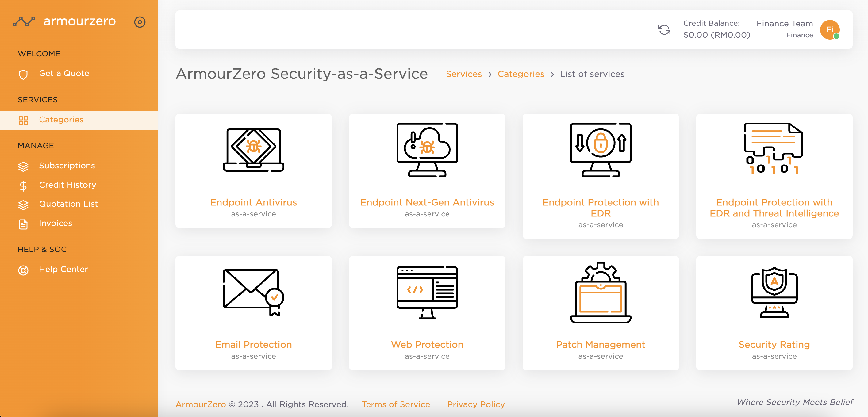This screenshot has width=868, height=417.
Task: Open Privacy Policy
Action: pos(476,404)
